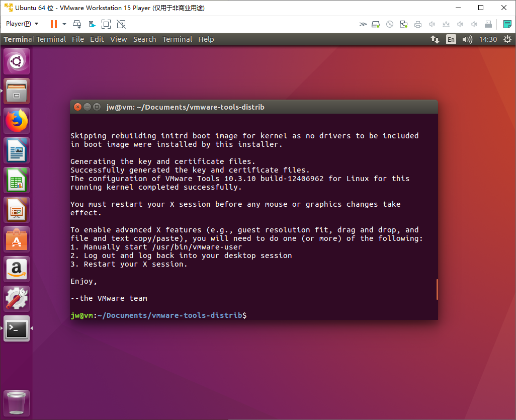The width and height of the screenshot is (516, 420).
Task: Launch Firefox from the Ubuntu launcher
Action: click(17, 121)
